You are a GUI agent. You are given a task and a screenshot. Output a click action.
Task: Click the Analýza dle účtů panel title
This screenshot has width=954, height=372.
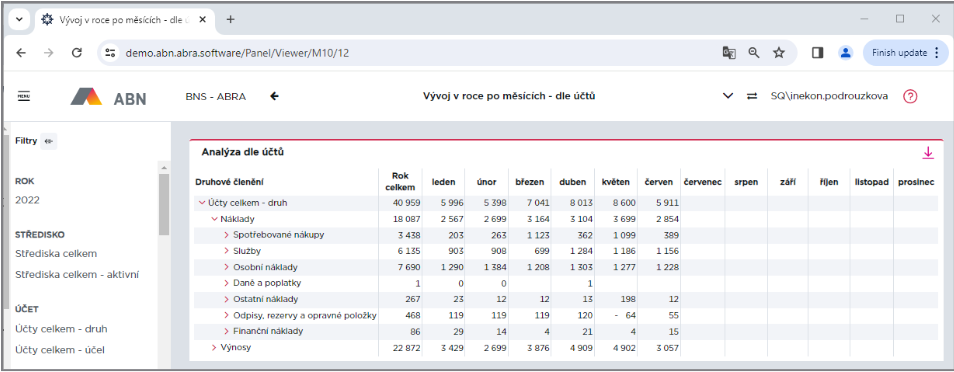click(x=243, y=152)
